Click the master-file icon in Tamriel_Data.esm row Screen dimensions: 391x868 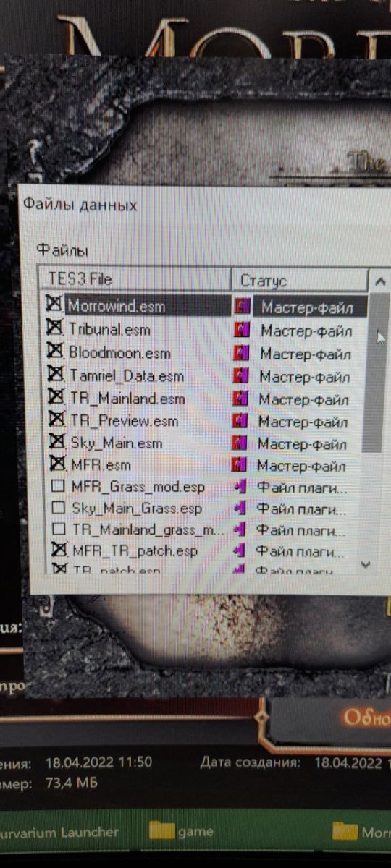tap(242, 376)
